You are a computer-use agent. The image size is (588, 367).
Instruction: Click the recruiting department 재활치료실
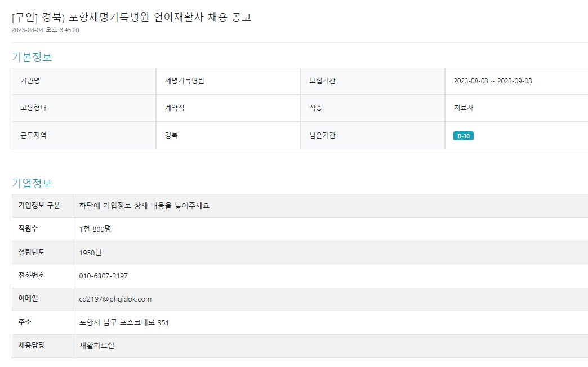tap(97, 346)
